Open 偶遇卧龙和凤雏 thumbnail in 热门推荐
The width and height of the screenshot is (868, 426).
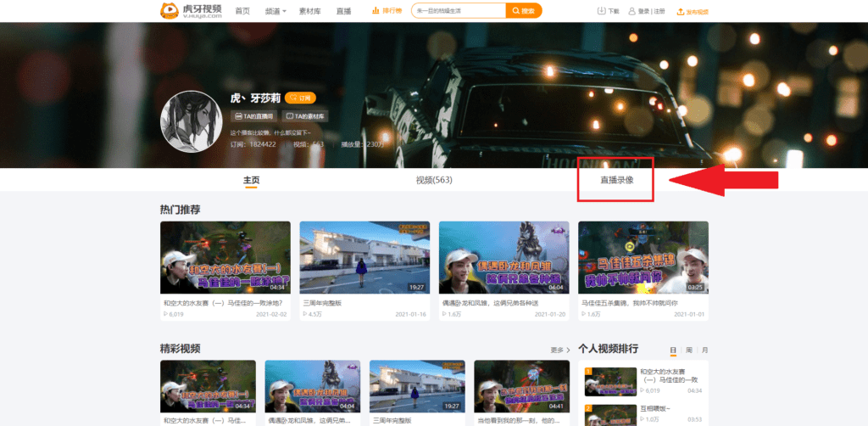[x=504, y=258]
